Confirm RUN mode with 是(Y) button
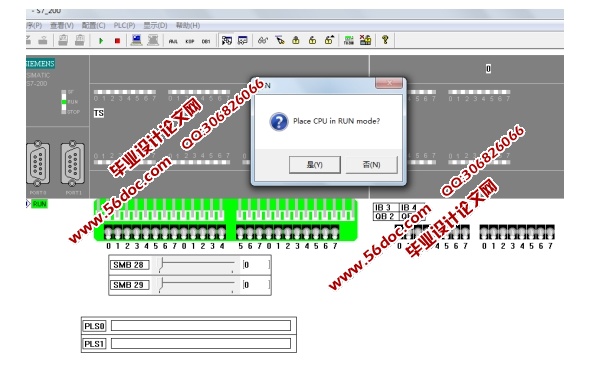The height and width of the screenshot is (383, 613). pyautogui.click(x=315, y=165)
